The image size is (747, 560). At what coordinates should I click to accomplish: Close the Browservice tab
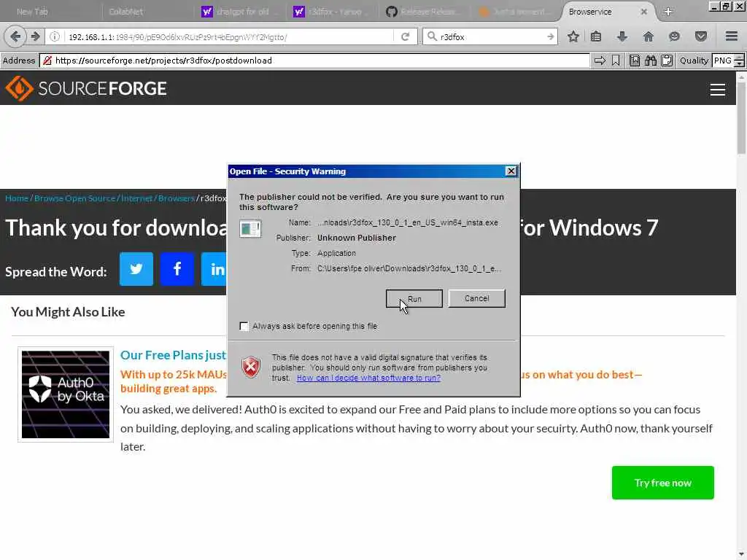point(643,12)
